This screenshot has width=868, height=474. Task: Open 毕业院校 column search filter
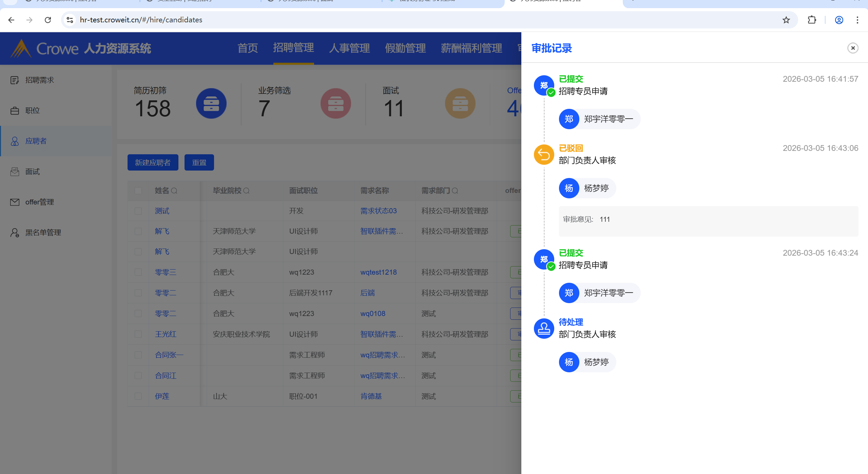pyautogui.click(x=247, y=191)
